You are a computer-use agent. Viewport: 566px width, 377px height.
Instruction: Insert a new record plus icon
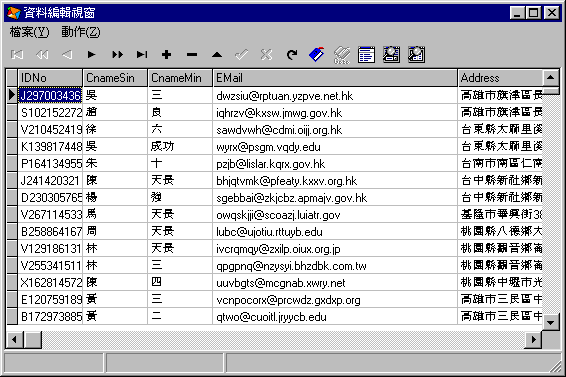click(x=166, y=55)
